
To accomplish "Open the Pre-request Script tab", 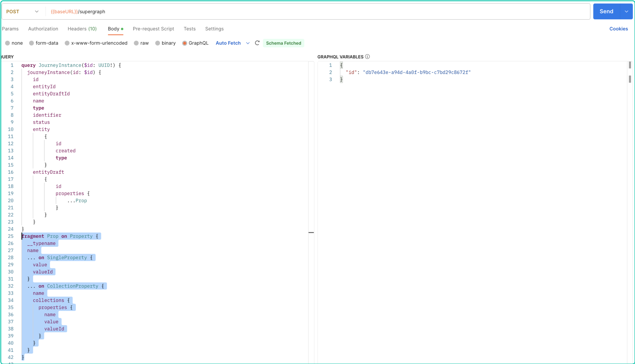I will coord(153,29).
